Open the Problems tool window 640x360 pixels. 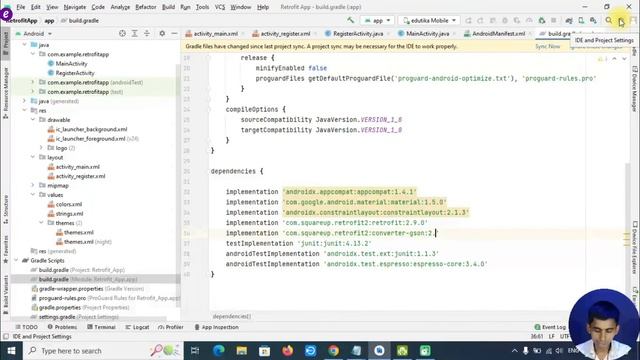62,327
